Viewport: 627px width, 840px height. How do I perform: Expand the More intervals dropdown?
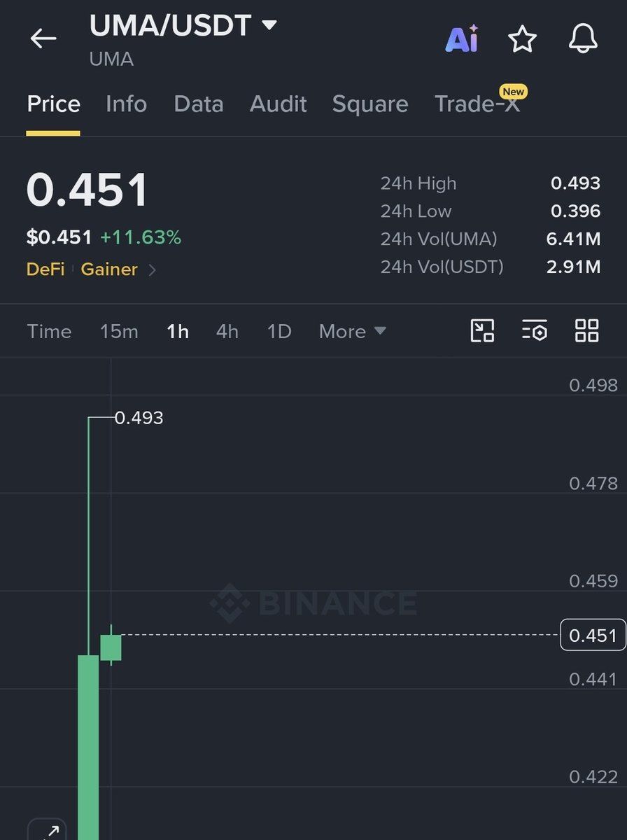tap(352, 331)
